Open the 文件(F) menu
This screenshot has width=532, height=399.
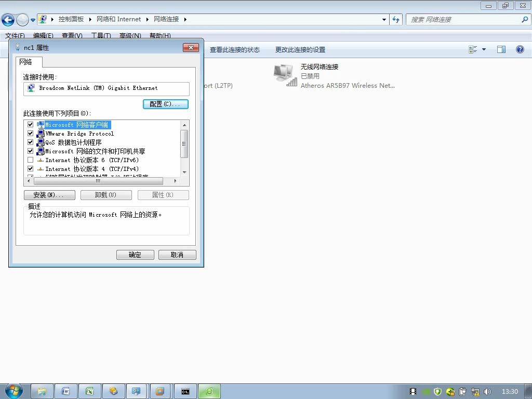coord(15,35)
